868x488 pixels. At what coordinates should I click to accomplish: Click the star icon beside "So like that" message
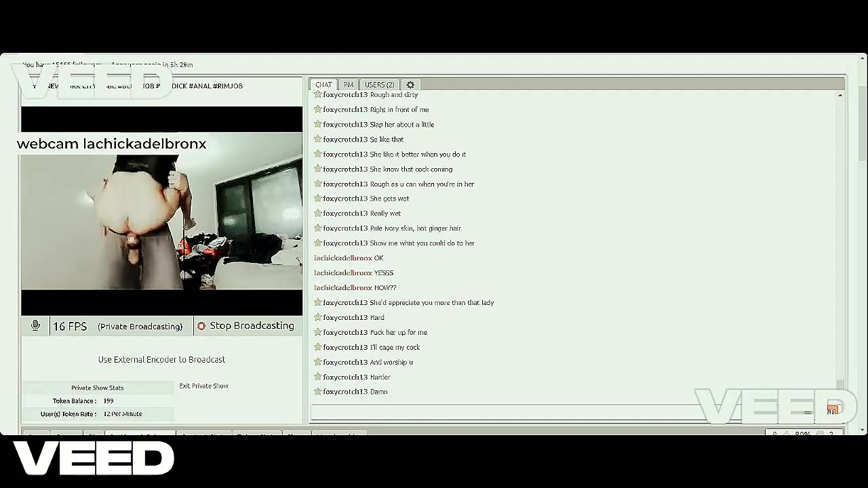click(317, 139)
